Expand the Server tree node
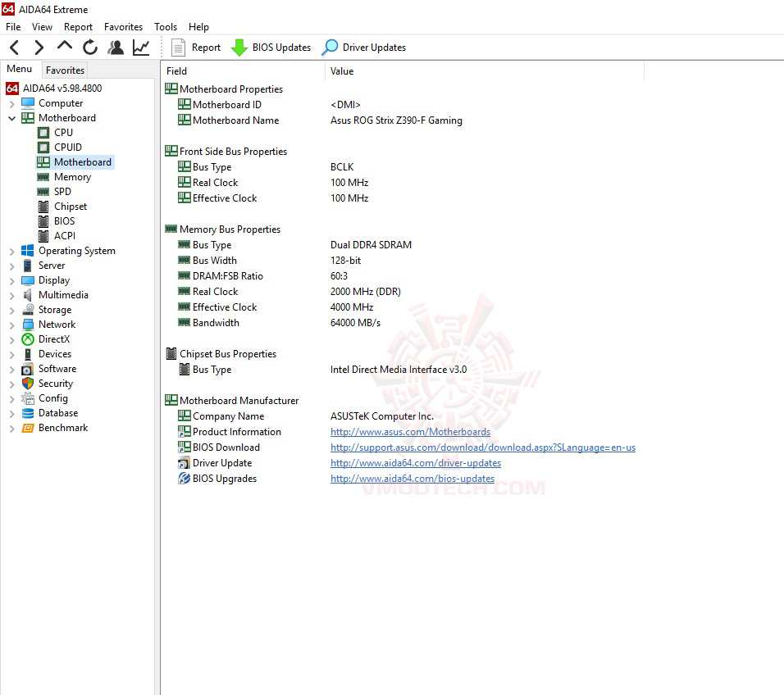 (11, 266)
